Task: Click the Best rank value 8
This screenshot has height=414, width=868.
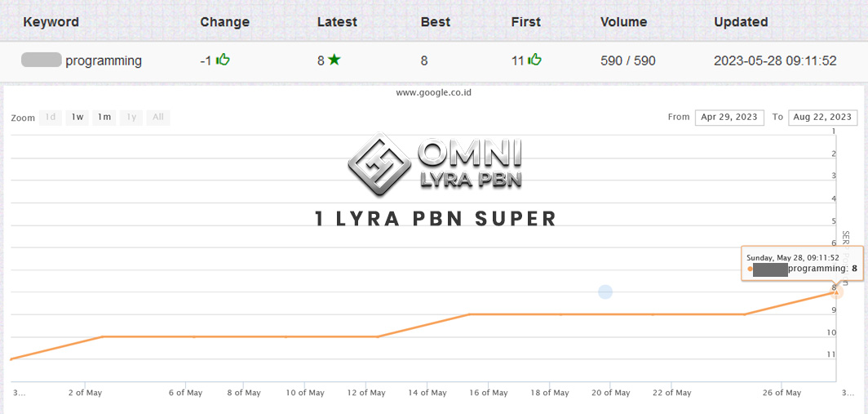Action: click(424, 60)
